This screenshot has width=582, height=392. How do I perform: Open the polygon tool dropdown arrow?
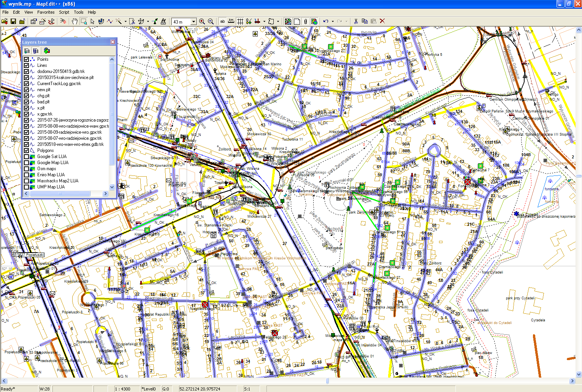click(x=278, y=22)
